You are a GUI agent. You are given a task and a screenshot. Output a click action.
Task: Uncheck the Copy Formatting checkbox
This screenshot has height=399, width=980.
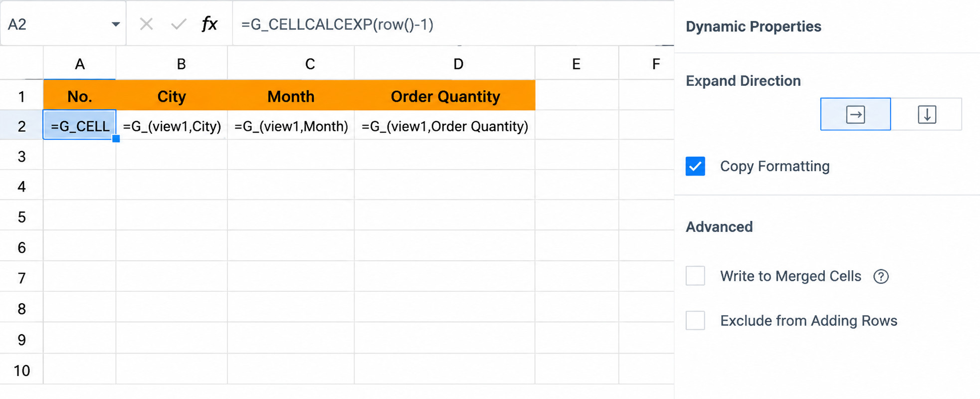tap(695, 166)
